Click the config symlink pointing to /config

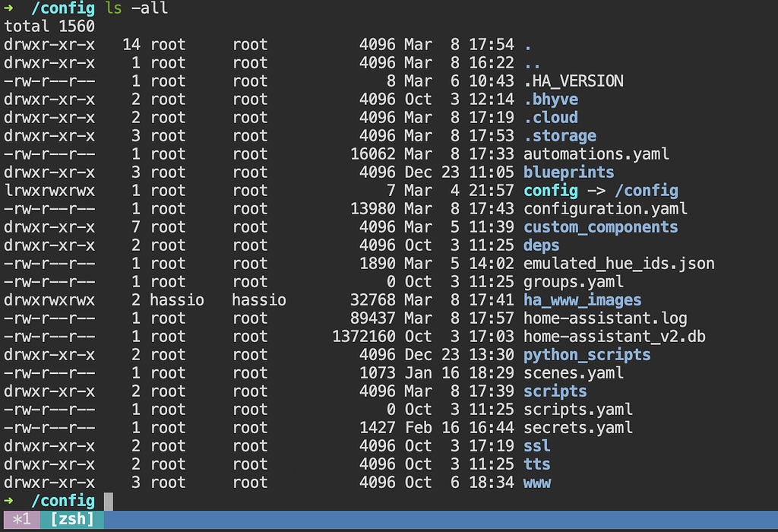pos(551,190)
